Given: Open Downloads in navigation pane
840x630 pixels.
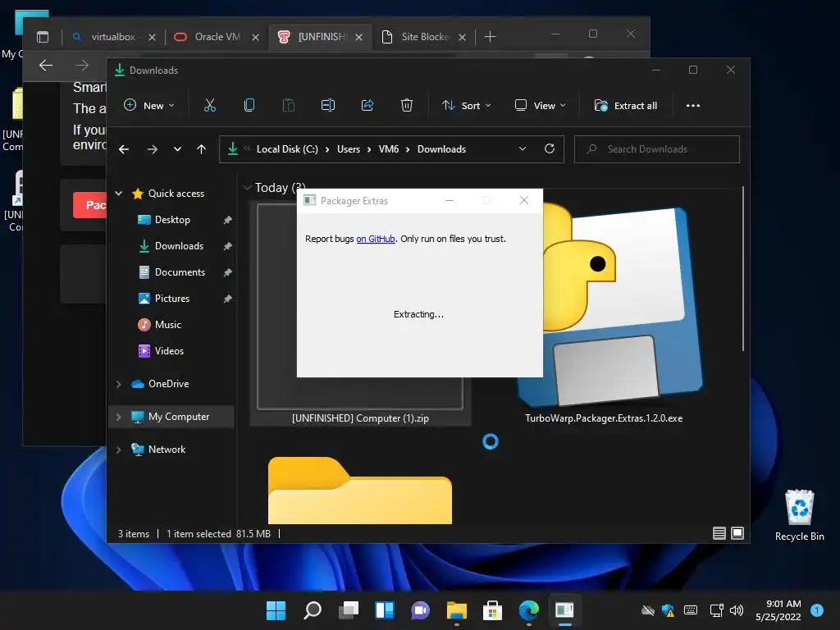Looking at the screenshot, I should click(x=179, y=246).
